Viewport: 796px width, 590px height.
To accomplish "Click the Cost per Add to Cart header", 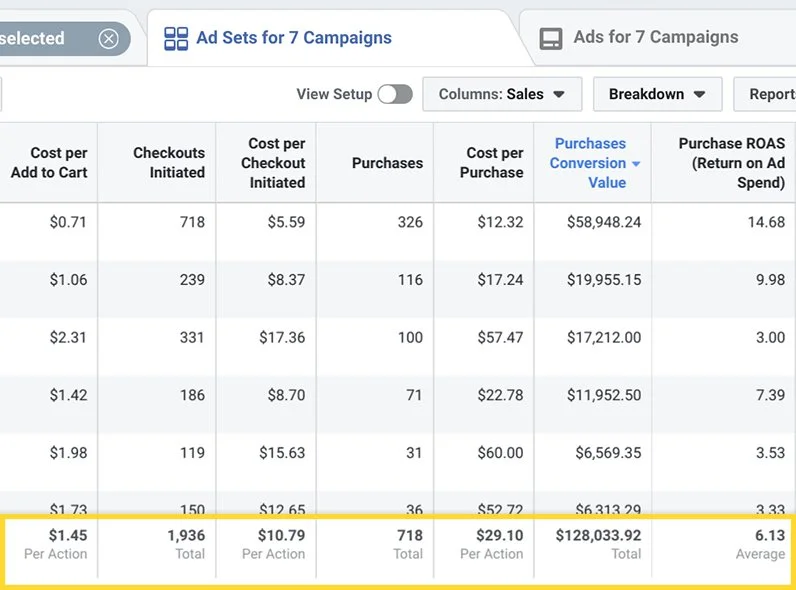I will click(58, 163).
